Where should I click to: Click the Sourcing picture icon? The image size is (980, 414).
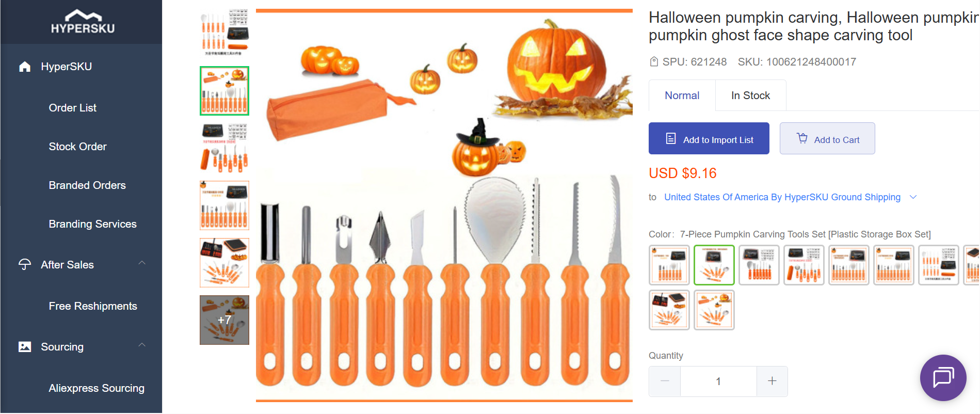(25, 347)
